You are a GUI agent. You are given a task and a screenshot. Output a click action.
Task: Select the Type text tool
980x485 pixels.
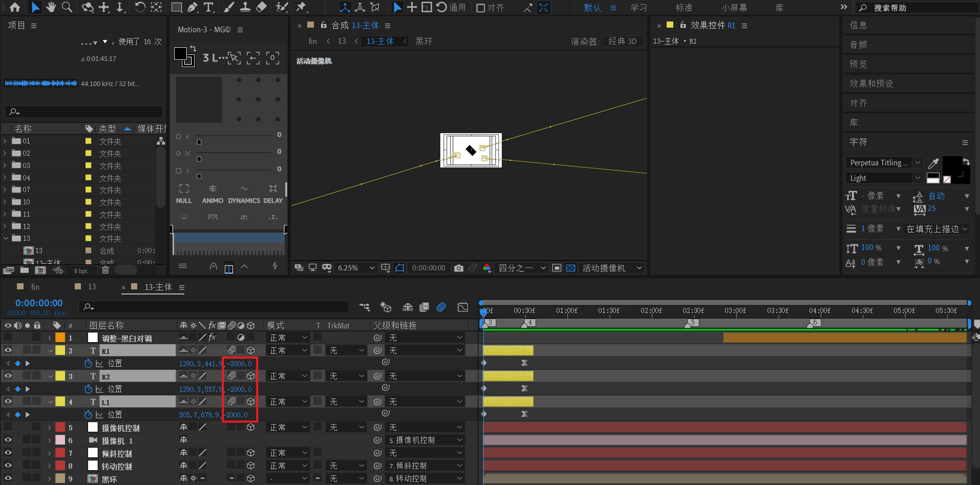[208, 7]
